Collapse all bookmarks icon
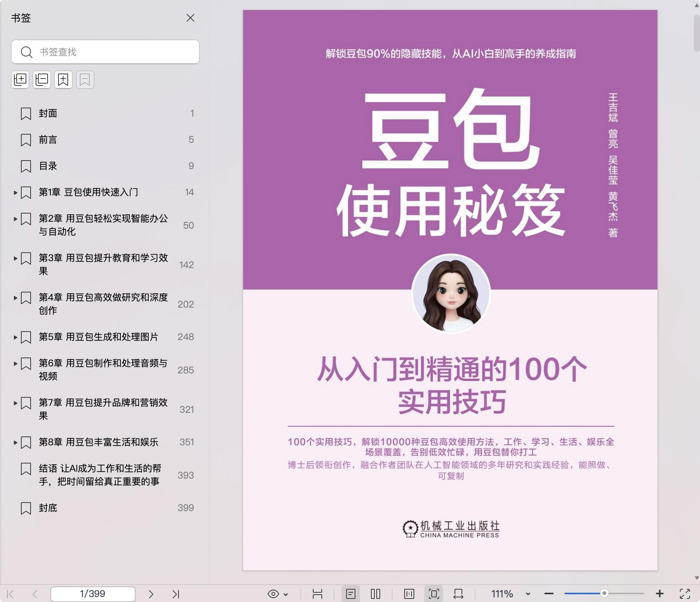 (x=42, y=80)
